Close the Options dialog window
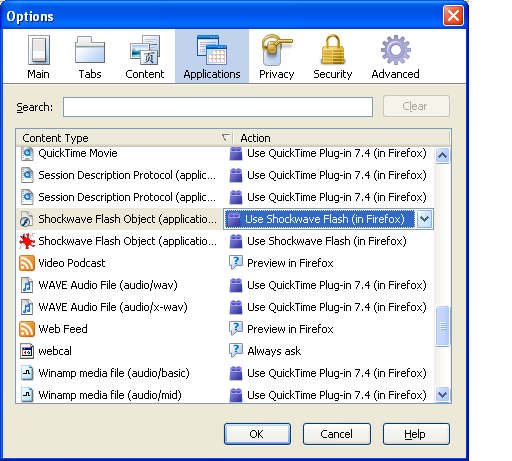 click(453, 16)
